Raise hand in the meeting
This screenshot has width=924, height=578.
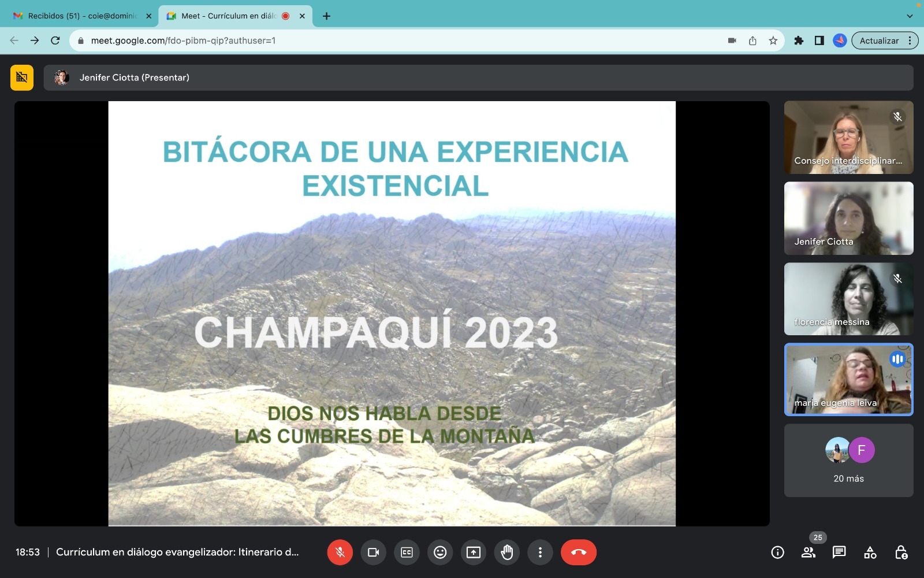[507, 553]
